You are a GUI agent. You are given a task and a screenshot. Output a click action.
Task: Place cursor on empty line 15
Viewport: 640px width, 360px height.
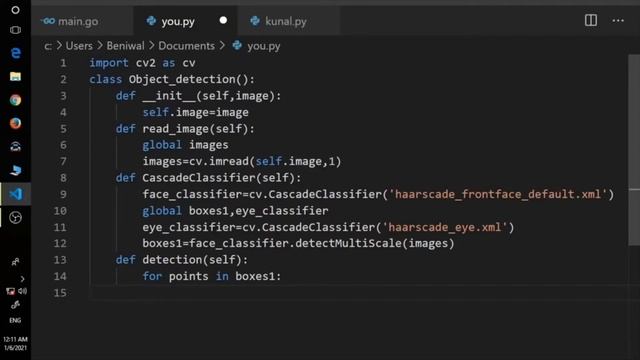359,293
